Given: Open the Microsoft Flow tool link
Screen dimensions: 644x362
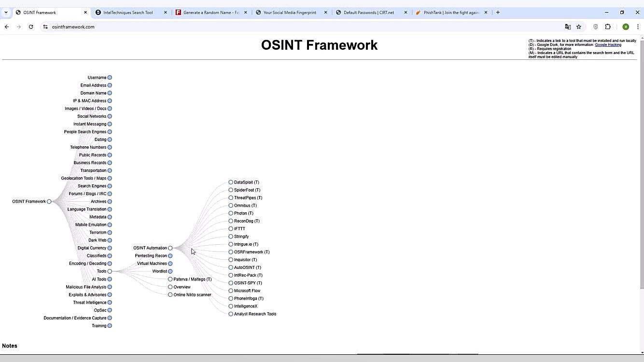Looking at the screenshot, I should click(247, 291).
